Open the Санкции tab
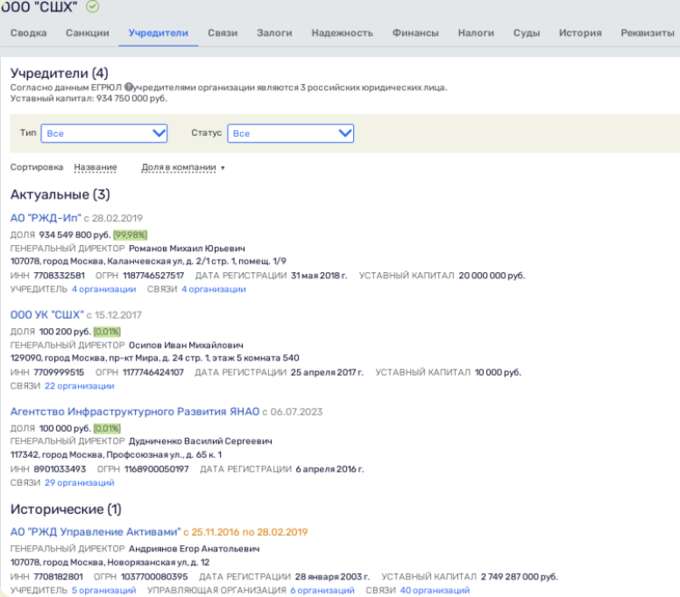680x597 pixels. [88, 33]
